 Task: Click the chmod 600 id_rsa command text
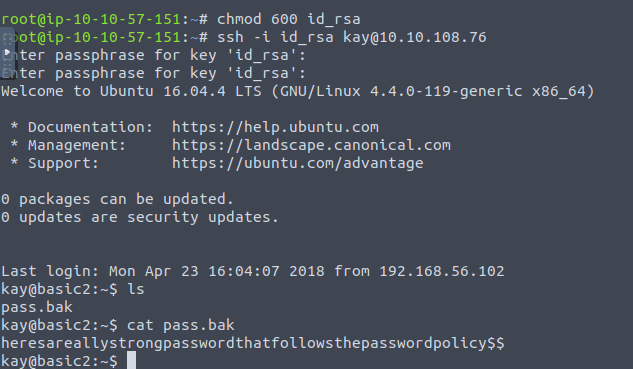click(x=289, y=19)
